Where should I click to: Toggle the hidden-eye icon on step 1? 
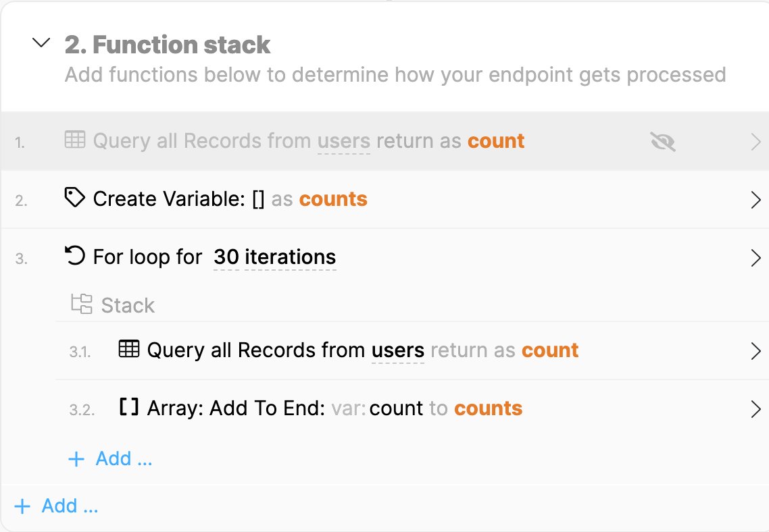(x=663, y=142)
